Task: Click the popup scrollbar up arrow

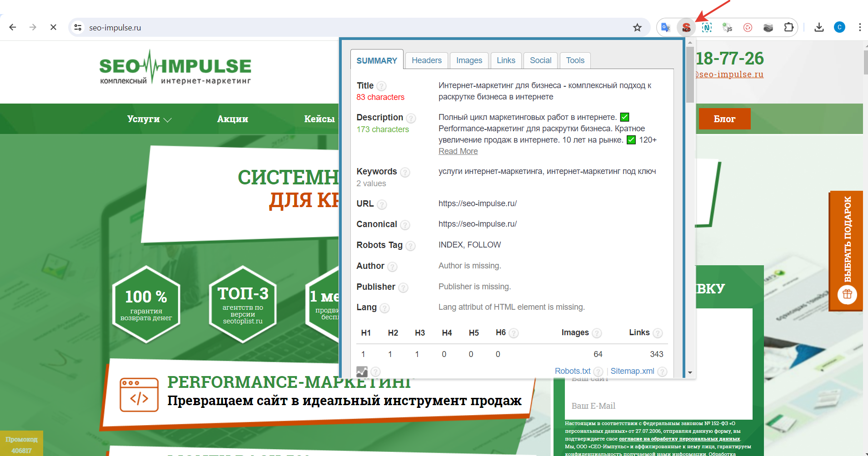Action: coord(690,43)
